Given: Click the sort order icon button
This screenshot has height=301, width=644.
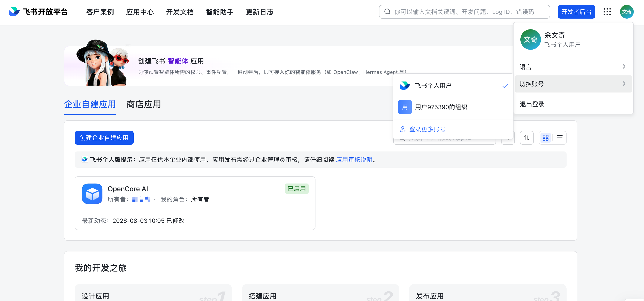Looking at the screenshot, I should click(x=527, y=138).
